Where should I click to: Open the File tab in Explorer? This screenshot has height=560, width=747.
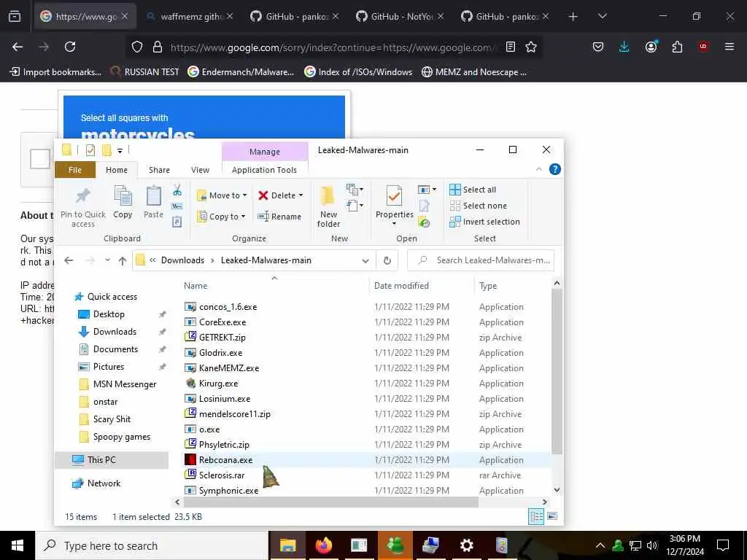tap(75, 170)
